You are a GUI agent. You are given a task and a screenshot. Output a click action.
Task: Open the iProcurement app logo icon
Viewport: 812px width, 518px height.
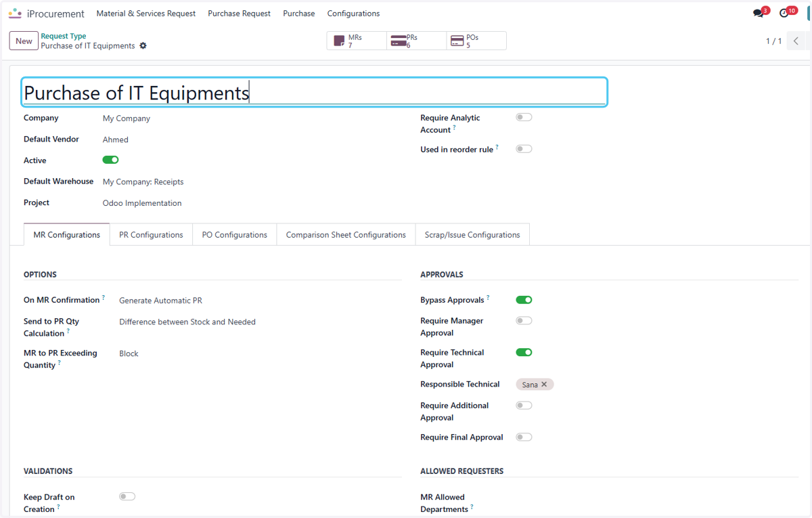(x=15, y=14)
